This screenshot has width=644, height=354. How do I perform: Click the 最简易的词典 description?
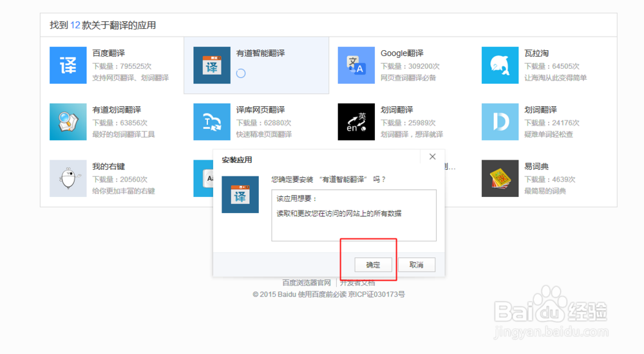tap(545, 191)
